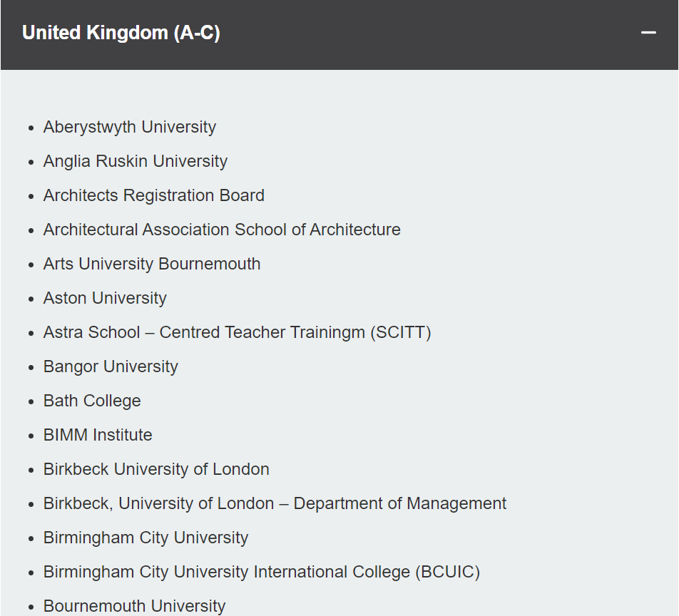
Task: Click the bullet beside Aston University
Action: [x=31, y=299]
